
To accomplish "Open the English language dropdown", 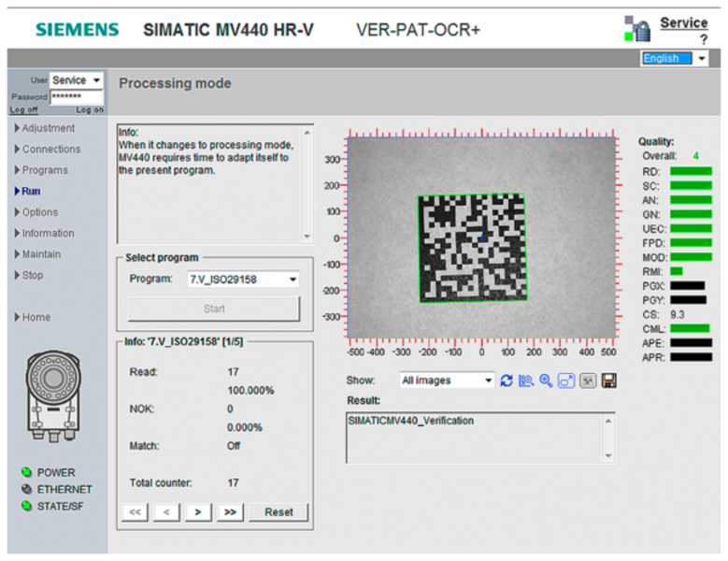I will click(674, 59).
